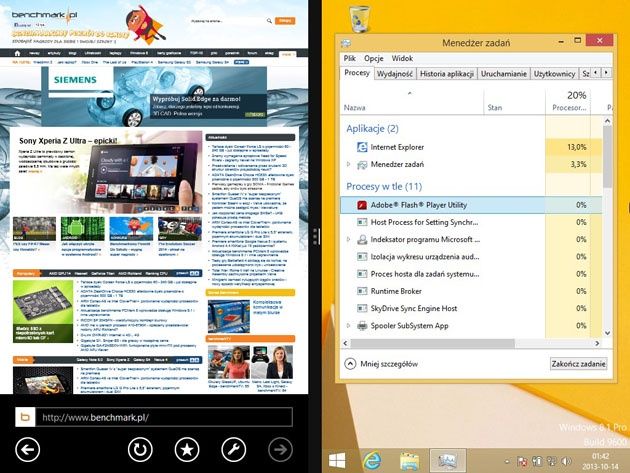This screenshot has height=473, width=630.
Task: Click the forward arrow button
Action: pyautogui.click(x=280, y=449)
